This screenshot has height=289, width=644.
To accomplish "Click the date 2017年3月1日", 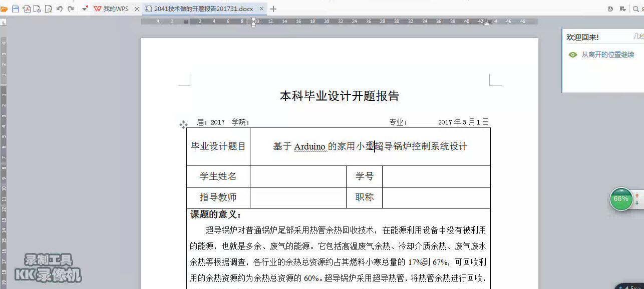I will [x=464, y=122].
